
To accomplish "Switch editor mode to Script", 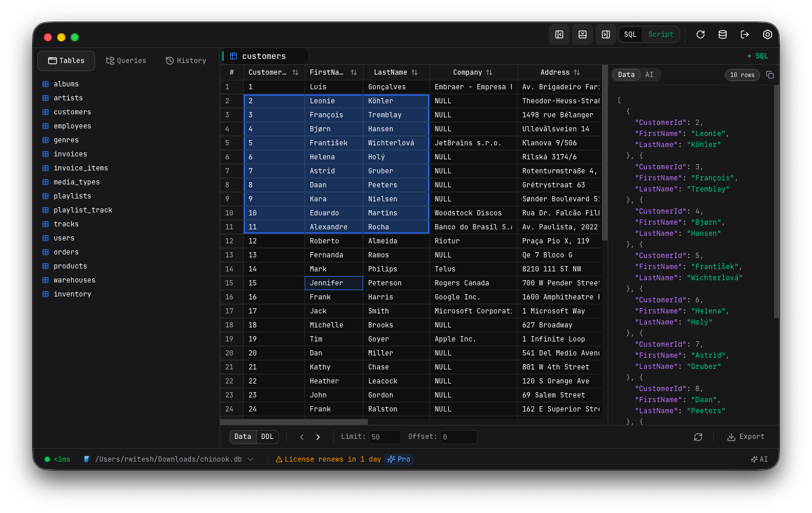I will click(x=660, y=34).
